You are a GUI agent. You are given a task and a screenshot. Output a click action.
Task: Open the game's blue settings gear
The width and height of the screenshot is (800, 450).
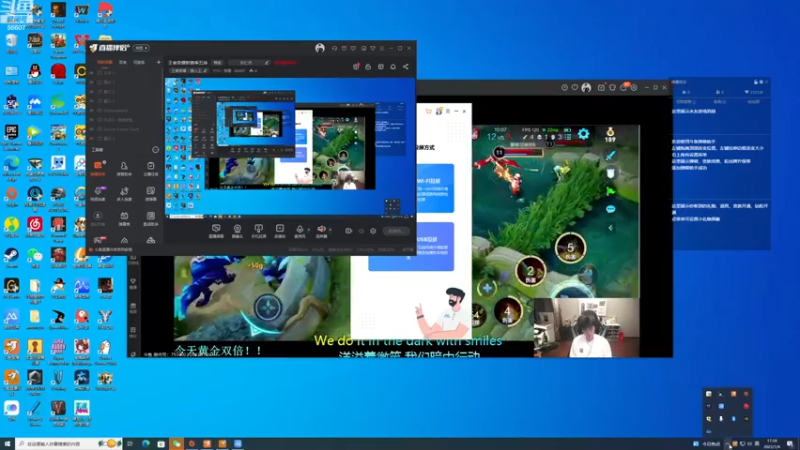pyautogui.click(x=583, y=134)
